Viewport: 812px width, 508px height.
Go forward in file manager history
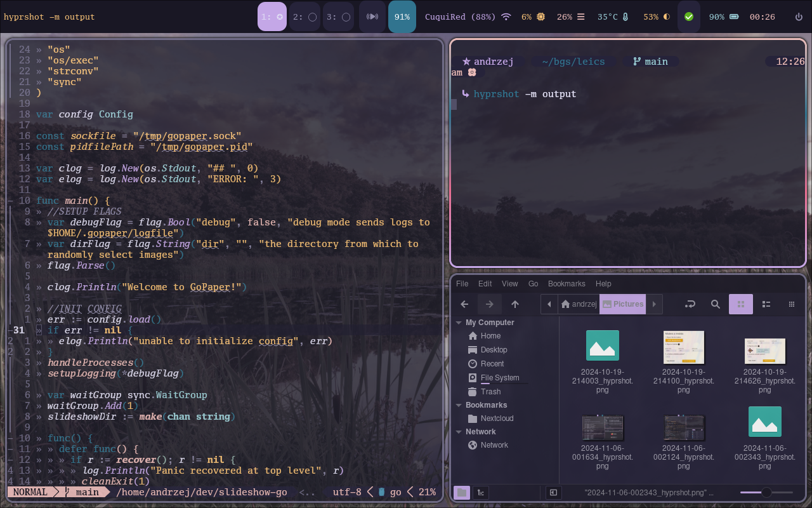(x=489, y=304)
